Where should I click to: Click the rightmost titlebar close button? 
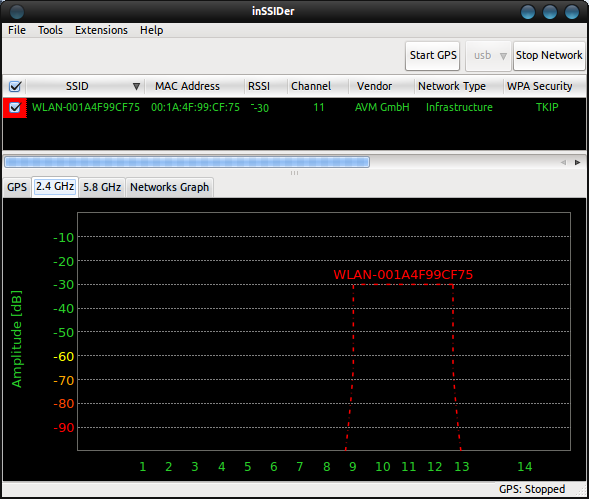point(572,12)
